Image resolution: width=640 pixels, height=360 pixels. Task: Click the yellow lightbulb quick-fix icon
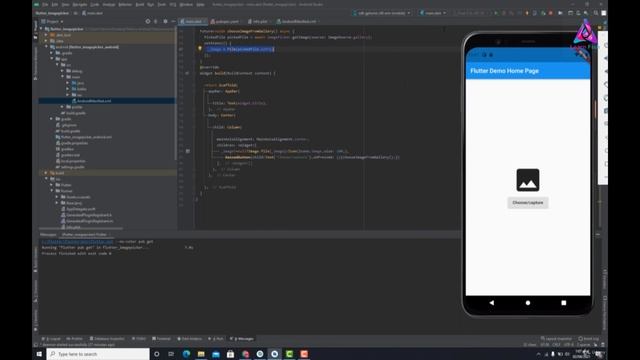(200, 49)
